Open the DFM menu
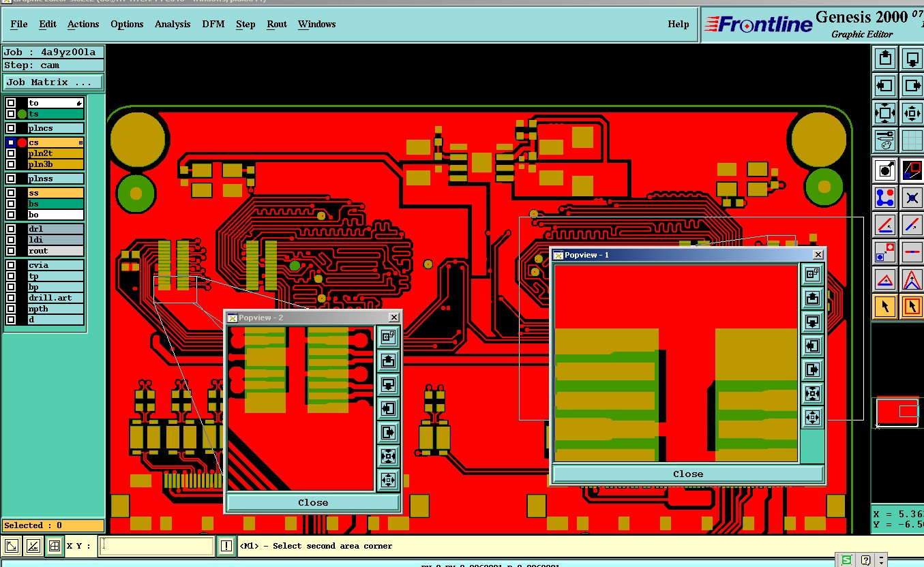924x567 pixels. click(x=213, y=24)
